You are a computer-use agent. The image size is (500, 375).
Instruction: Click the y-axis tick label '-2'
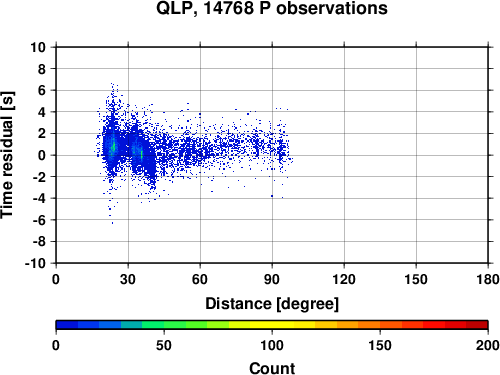39,177
